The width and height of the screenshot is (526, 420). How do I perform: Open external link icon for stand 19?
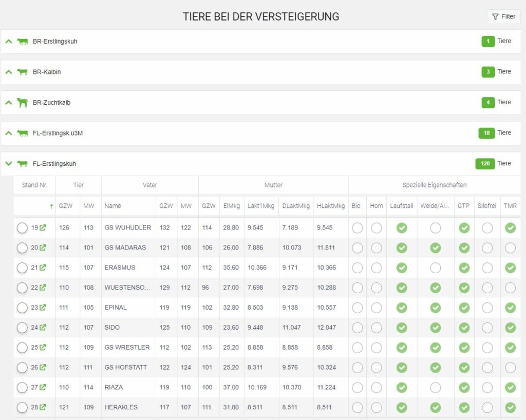coord(43,228)
